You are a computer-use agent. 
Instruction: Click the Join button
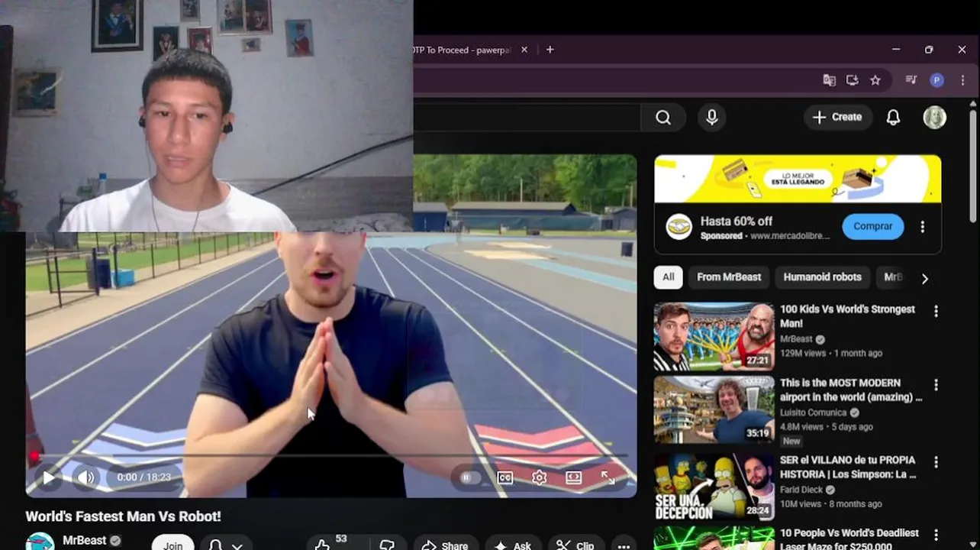point(172,545)
